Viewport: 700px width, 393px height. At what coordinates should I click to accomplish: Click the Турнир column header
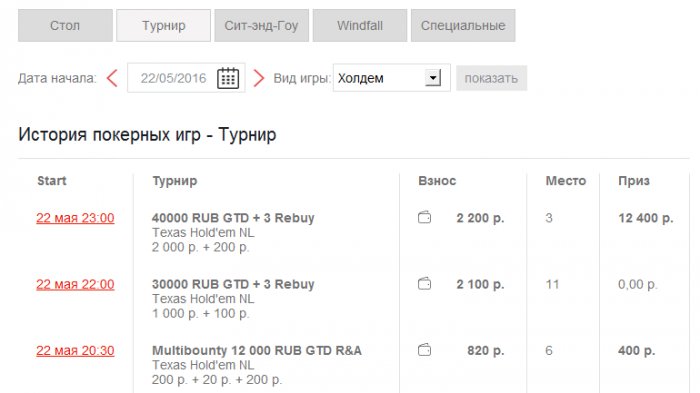coord(175,181)
